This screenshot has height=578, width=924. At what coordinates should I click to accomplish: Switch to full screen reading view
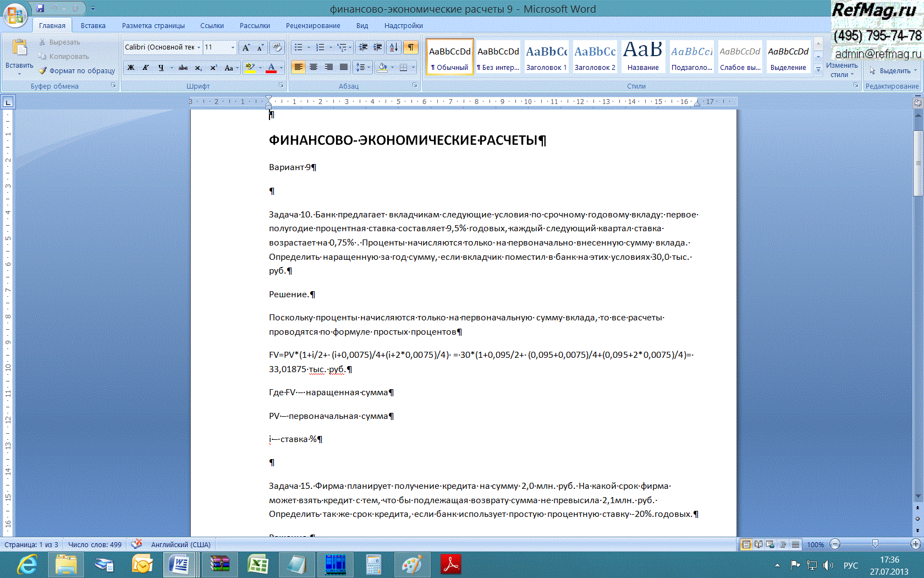pos(758,544)
